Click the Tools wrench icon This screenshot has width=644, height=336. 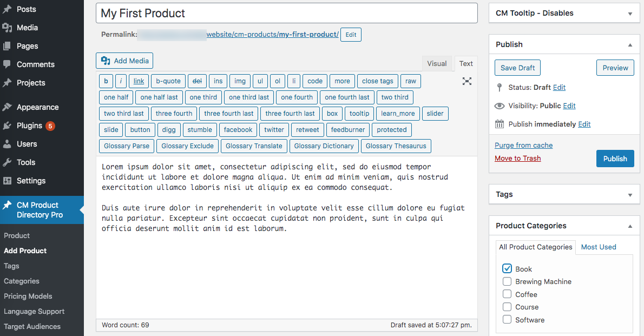point(7,162)
